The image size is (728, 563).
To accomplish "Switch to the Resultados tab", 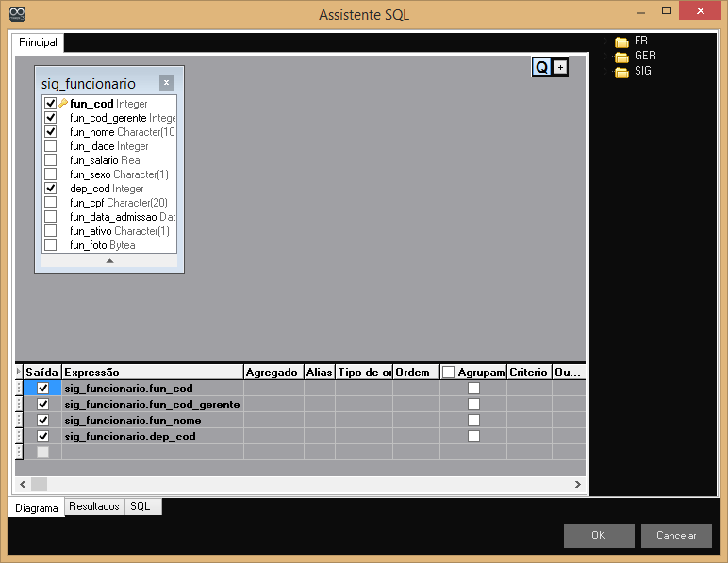I will click(x=94, y=506).
